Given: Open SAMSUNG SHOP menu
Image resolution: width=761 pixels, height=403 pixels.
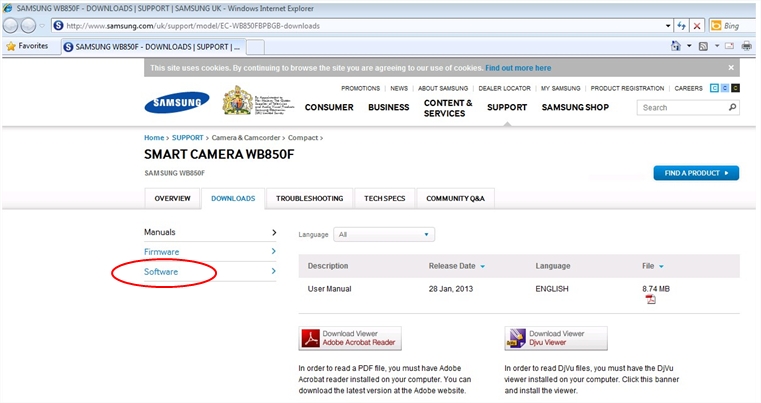Looking at the screenshot, I should coord(575,107).
